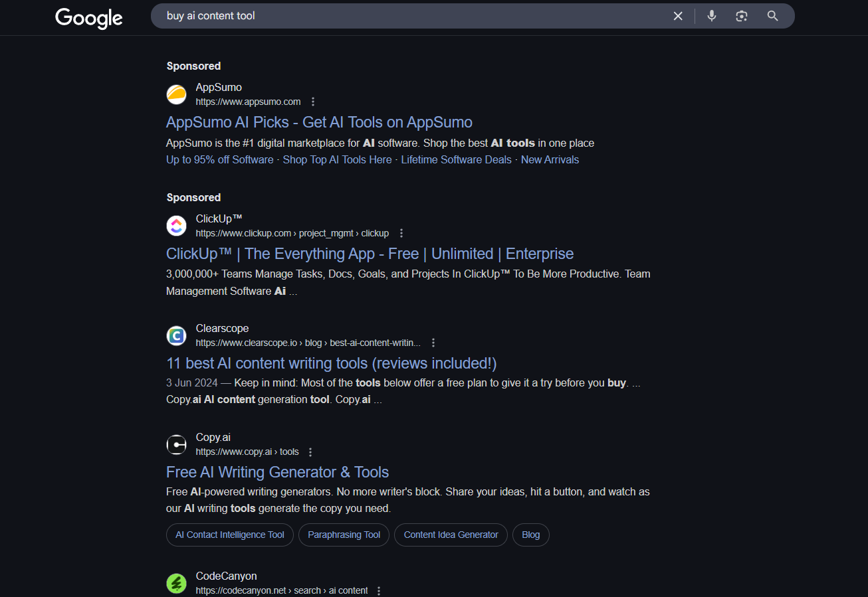Screen dimensions: 868x597
Task: Open three-dot menu for Clearscope result
Action: tap(433, 343)
